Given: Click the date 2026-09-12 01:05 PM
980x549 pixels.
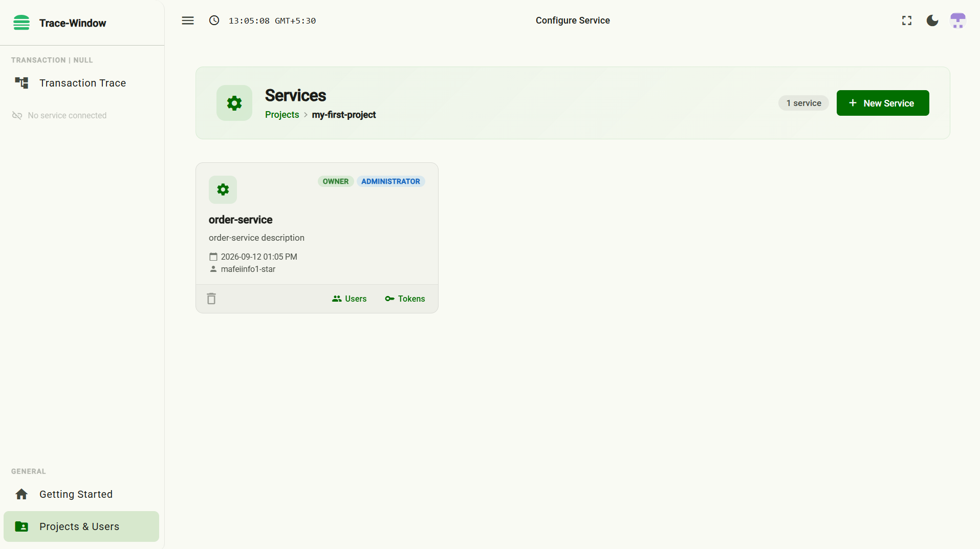Looking at the screenshot, I should (x=259, y=257).
